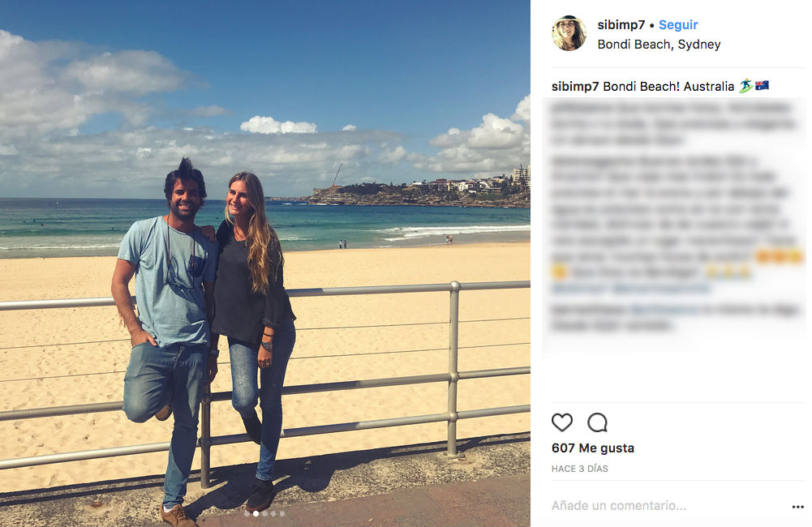Click the Bondi Beach couple photo
Viewport: 812px width, 527px height.
pos(265,263)
